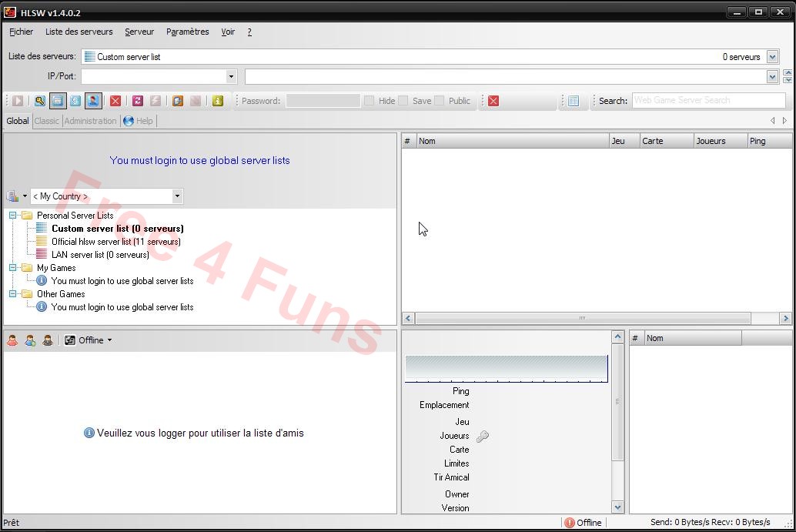Click the red X icon after the Public checkbox

pos(493,101)
